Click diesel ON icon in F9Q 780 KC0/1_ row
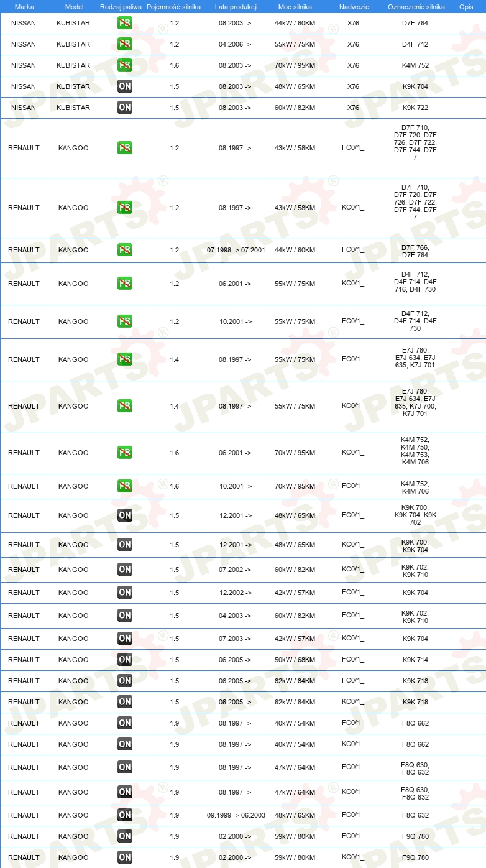The width and height of the screenshot is (486, 868). (125, 857)
